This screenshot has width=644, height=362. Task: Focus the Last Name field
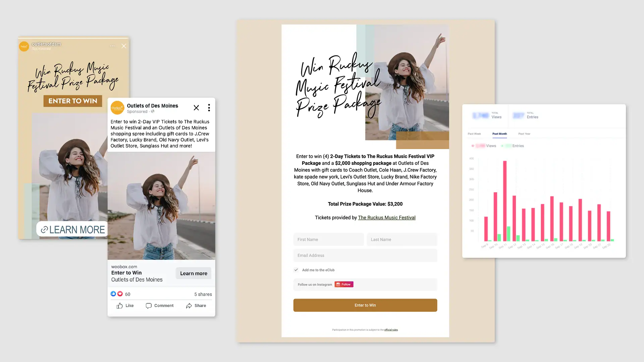[402, 240]
